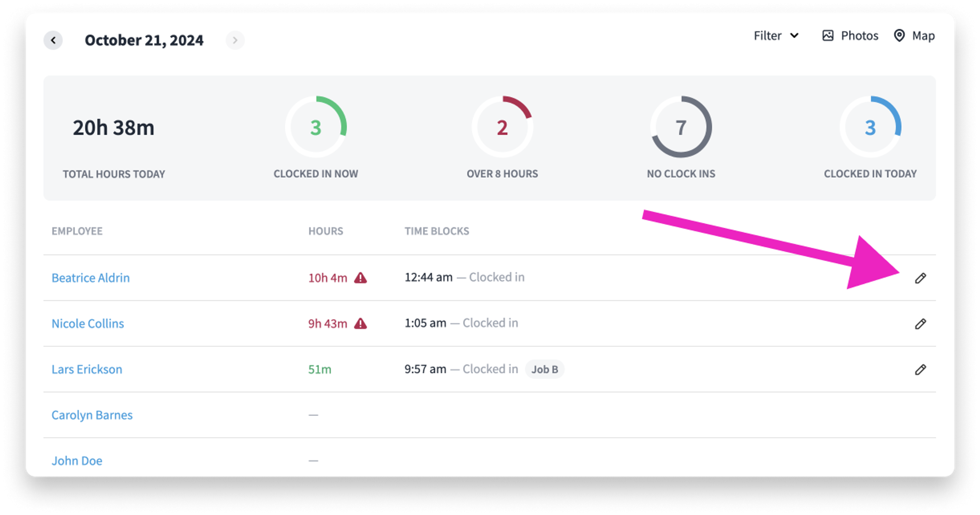This screenshot has height=515, width=980.
Task: Click the Job B tag
Action: click(x=544, y=369)
